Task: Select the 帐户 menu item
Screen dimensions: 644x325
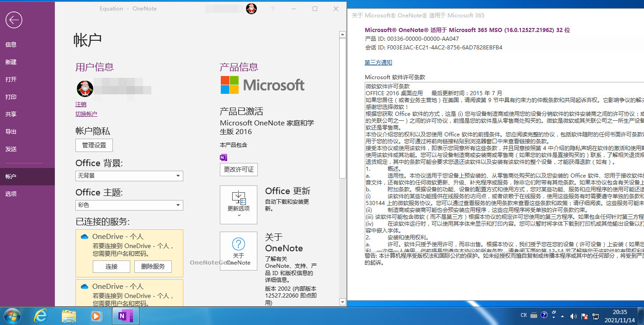Action: (x=27, y=177)
